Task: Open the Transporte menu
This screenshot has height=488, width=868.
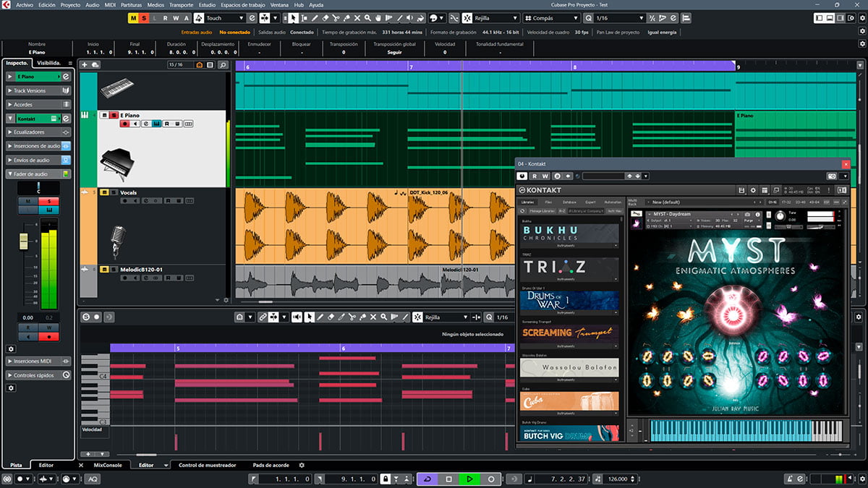Action: click(x=181, y=4)
